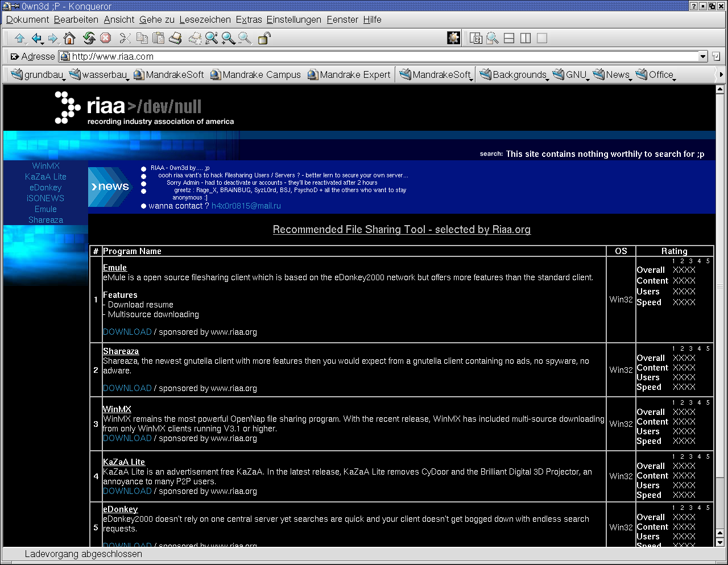
Task: Click the greyed Zoom out magnifier icon
Action: tap(245, 38)
